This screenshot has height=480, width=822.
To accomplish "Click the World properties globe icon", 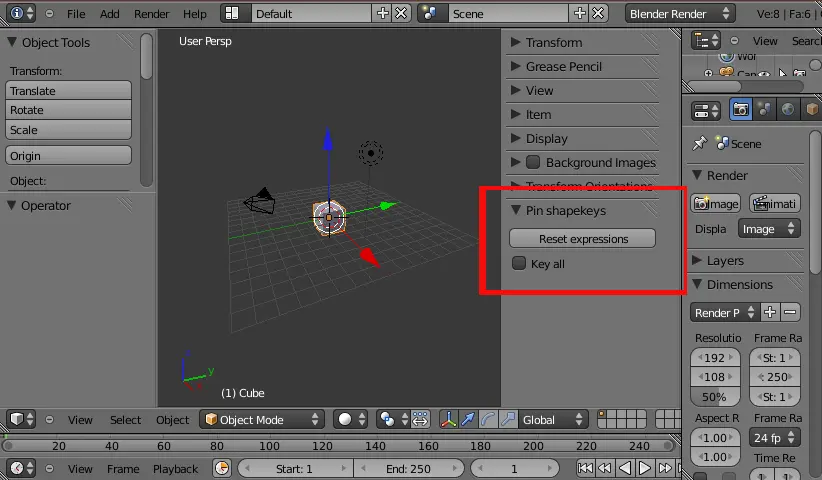I will pos(789,109).
